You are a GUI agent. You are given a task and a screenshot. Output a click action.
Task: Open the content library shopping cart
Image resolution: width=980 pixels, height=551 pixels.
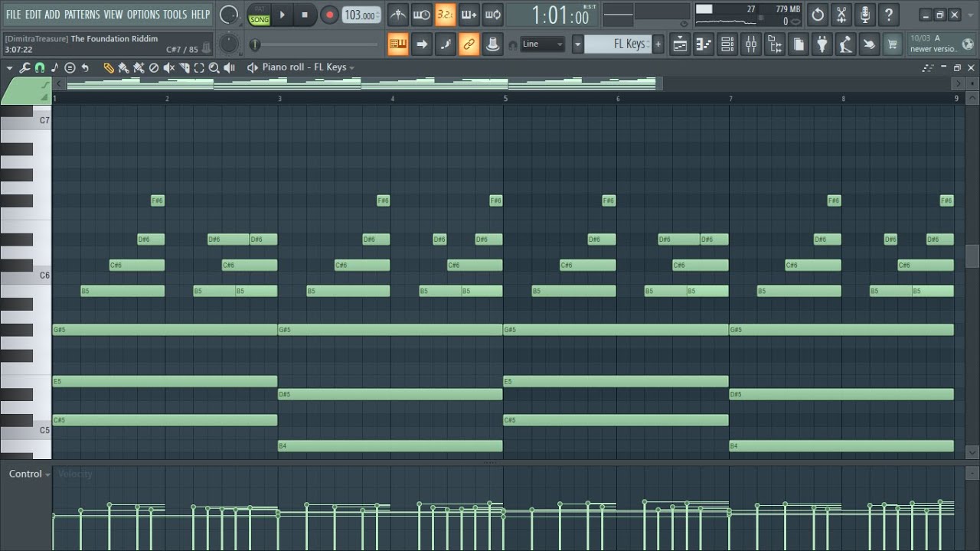893,44
